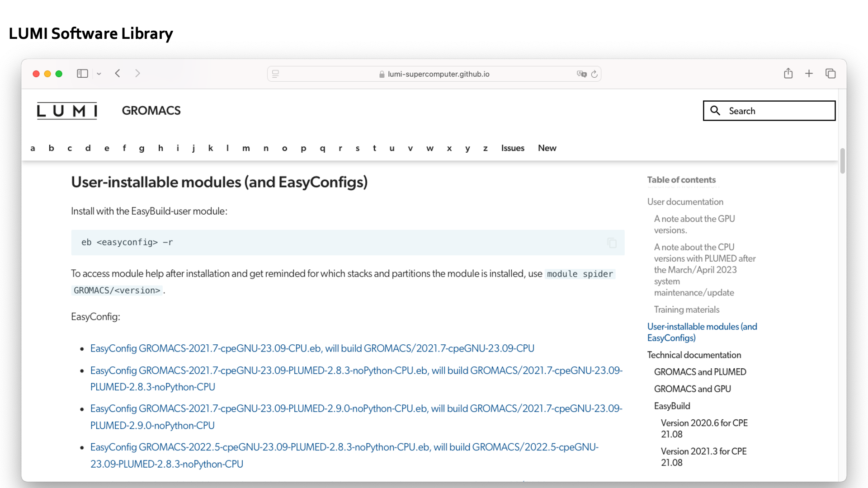Screen dimensions: 868x488
Task: Open GROMACS-2021.7 PLUMED-2.8.3-noPython-CPU EasyConfig link
Action: (356, 379)
